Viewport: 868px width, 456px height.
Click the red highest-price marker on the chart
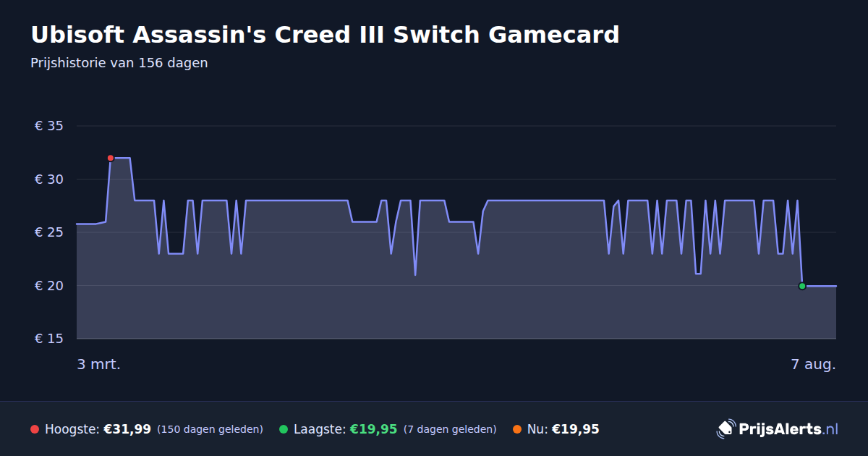click(111, 158)
